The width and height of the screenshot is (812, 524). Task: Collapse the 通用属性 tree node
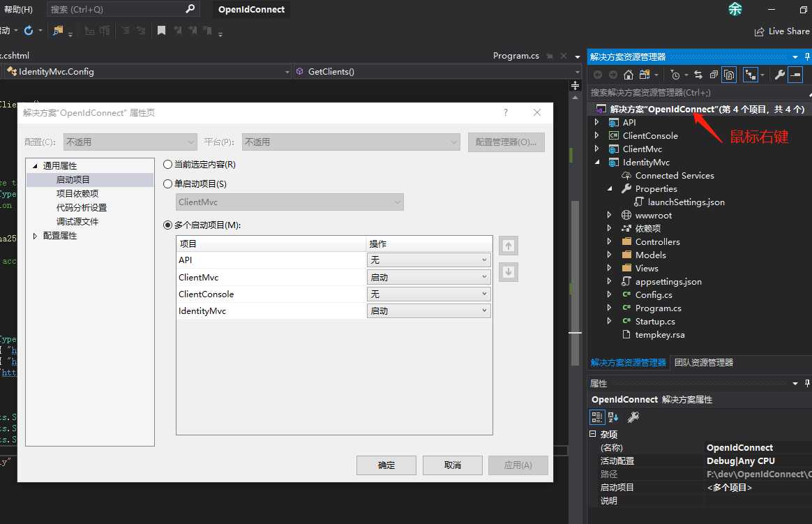click(x=35, y=165)
